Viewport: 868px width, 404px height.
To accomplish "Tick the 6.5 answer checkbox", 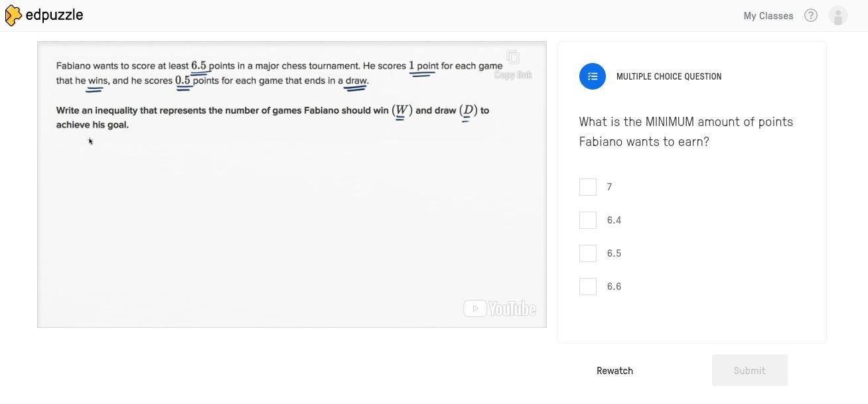I will point(587,253).
